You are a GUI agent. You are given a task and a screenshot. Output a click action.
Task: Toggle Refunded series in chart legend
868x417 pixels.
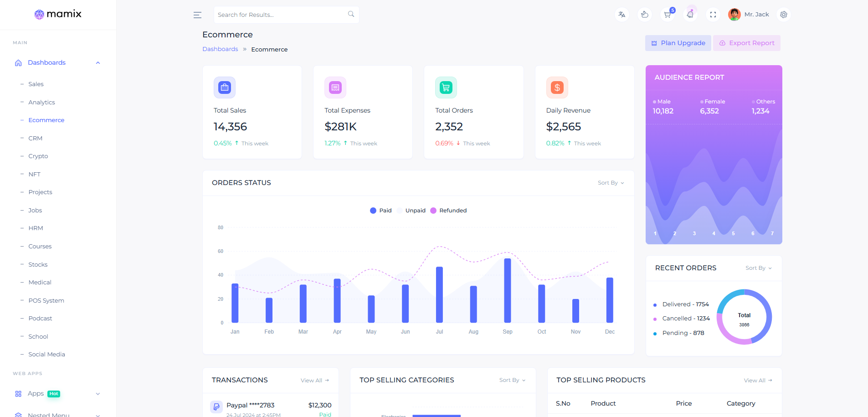[x=448, y=211]
